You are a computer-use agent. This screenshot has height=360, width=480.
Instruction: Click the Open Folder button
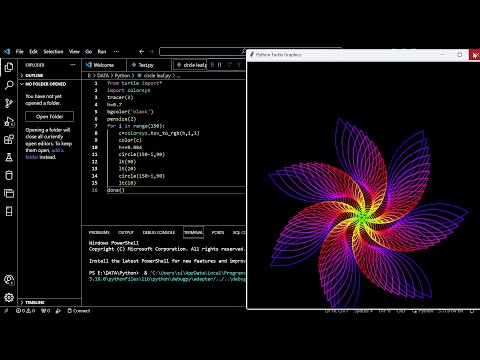coord(49,116)
